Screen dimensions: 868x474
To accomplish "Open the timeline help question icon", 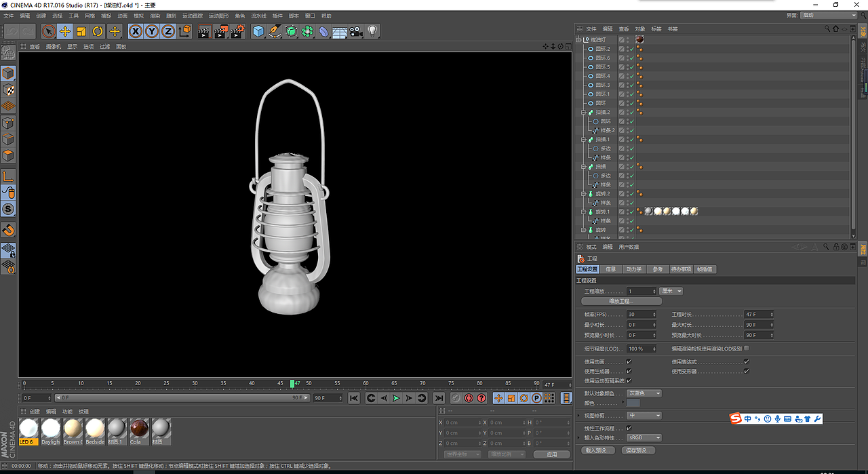I will pyautogui.click(x=481, y=398).
